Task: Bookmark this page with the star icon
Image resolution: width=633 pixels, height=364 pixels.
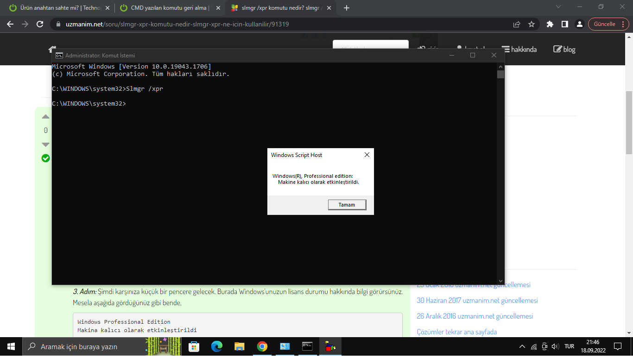Action: point(532,24)
